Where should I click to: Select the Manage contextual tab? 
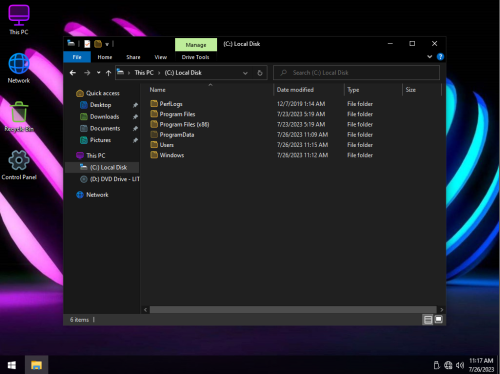click(196, 45)
